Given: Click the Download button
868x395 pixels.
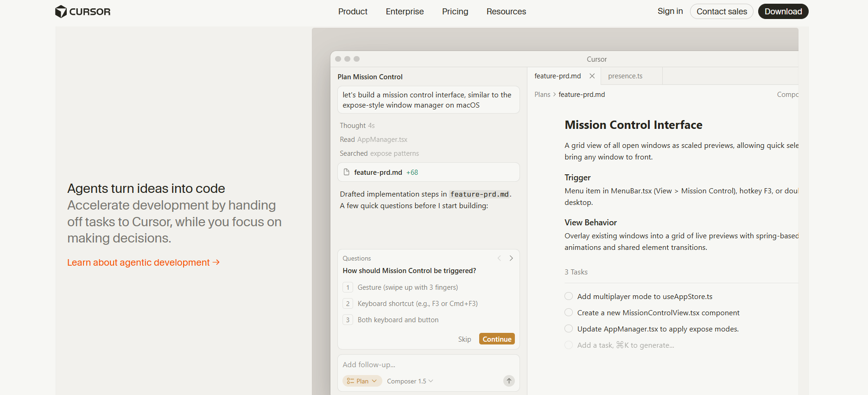Looking at the screenshot, I should pos(783,12).
